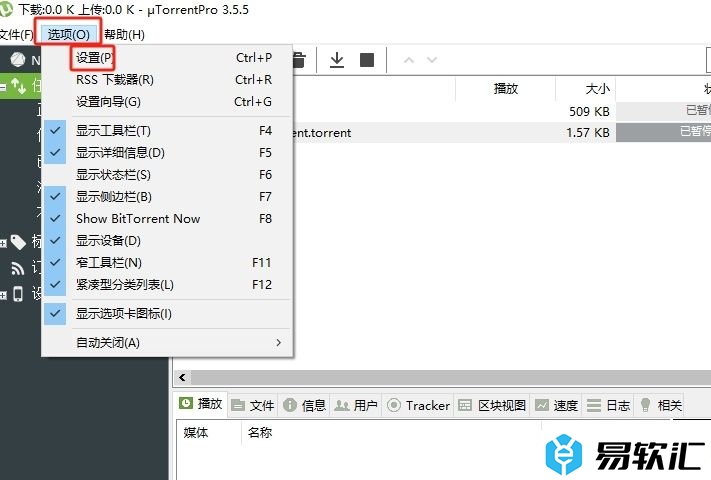
Task: Expand the 自动关闭(A) submenu
Action: pos(167,343)
